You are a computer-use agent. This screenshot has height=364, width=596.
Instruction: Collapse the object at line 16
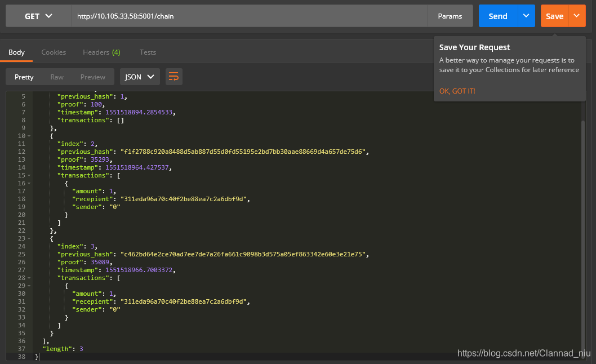[x=29, y=183]
